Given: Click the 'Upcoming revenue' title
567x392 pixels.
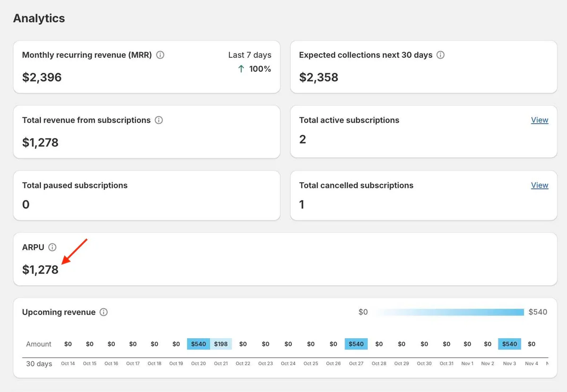Looking at the screenshot, I should [59, 312].
